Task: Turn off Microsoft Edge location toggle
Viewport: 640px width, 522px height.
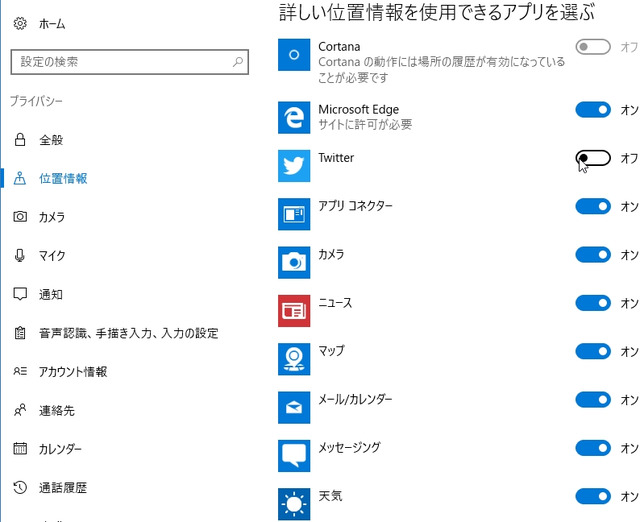Action: coord(593,109)
